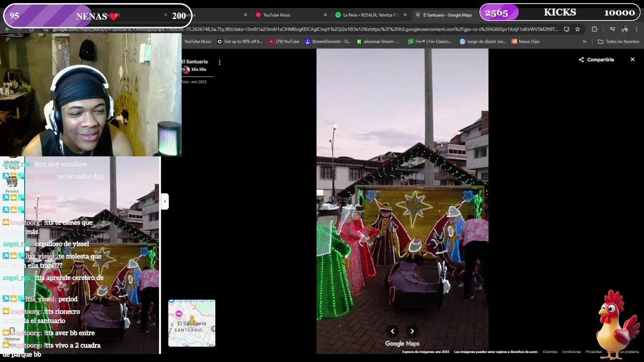Open the Privacidad footer link

pos(593,352)
